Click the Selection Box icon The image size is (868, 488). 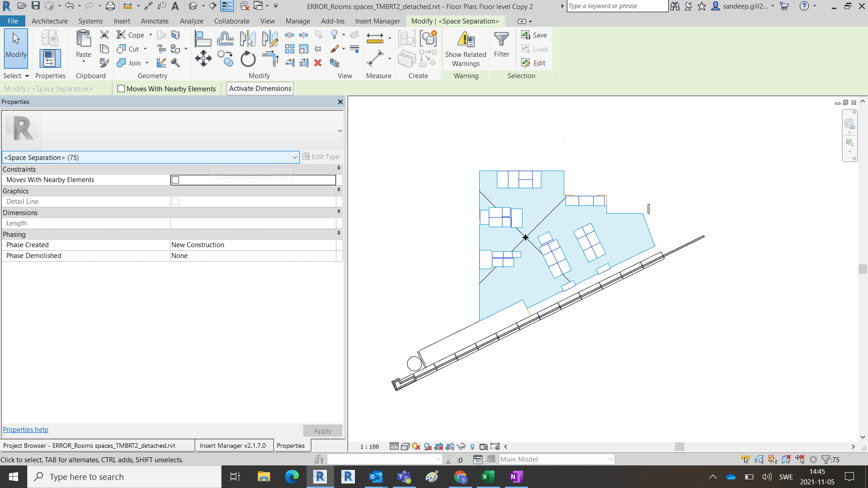coord(335,63)
